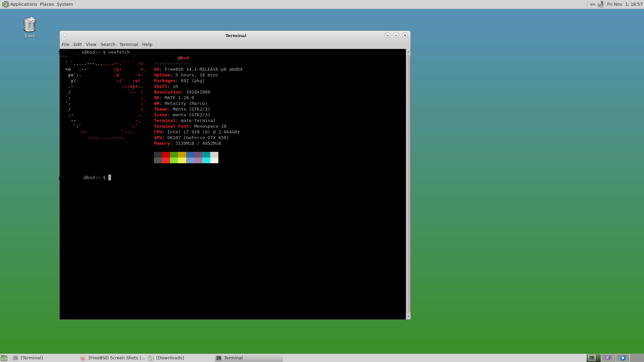This screenshot has width=644, height=362.
Task: Open the File menu in Terminal
Action: [x=65, y=44]
